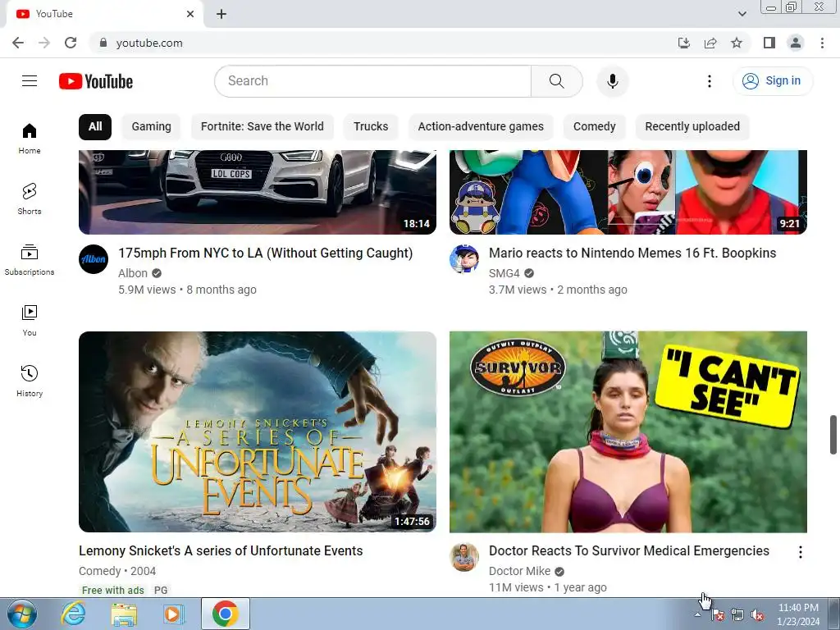This screenshot has width=840, height=630.
Task: Click the install app icon in address bar
Action: [684, 43]
